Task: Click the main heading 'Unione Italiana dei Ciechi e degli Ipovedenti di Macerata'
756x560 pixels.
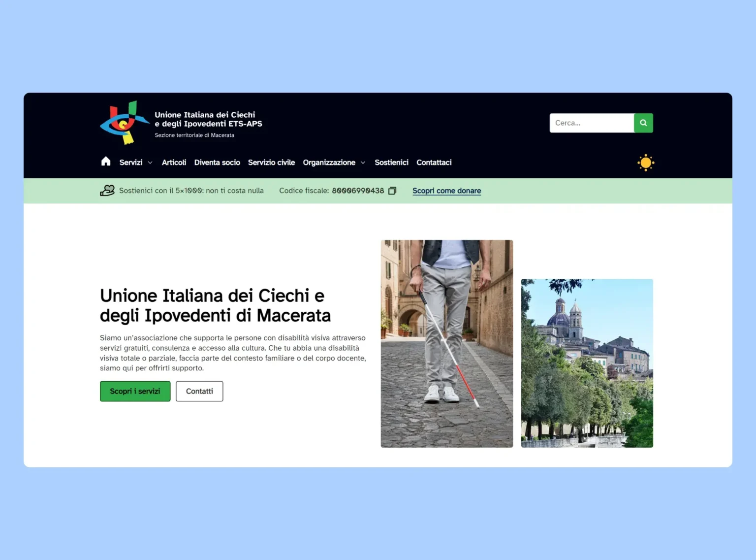Action: point(216,305)
